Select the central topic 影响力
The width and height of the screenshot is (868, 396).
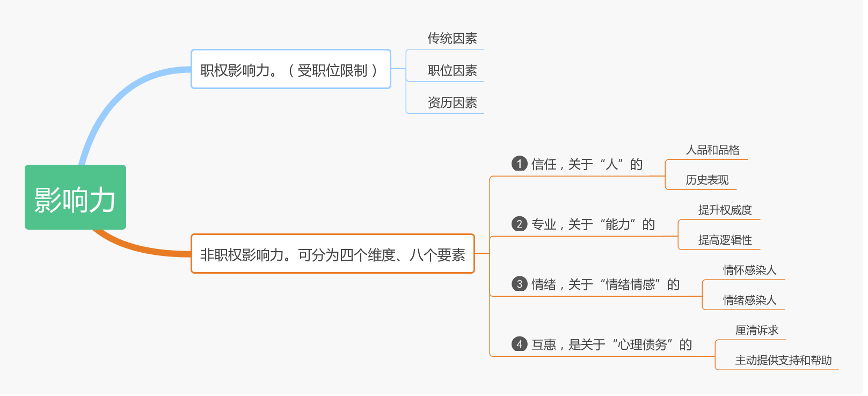[x=75, y=197]
